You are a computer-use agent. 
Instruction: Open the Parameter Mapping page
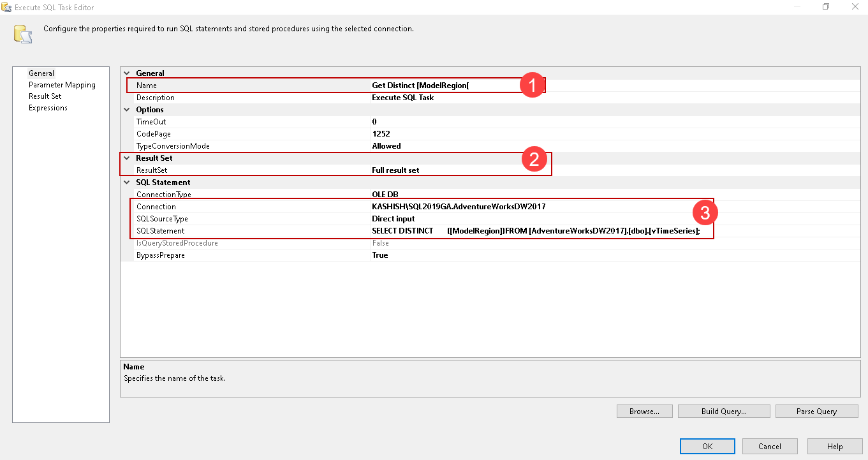(x=62, y=85)
